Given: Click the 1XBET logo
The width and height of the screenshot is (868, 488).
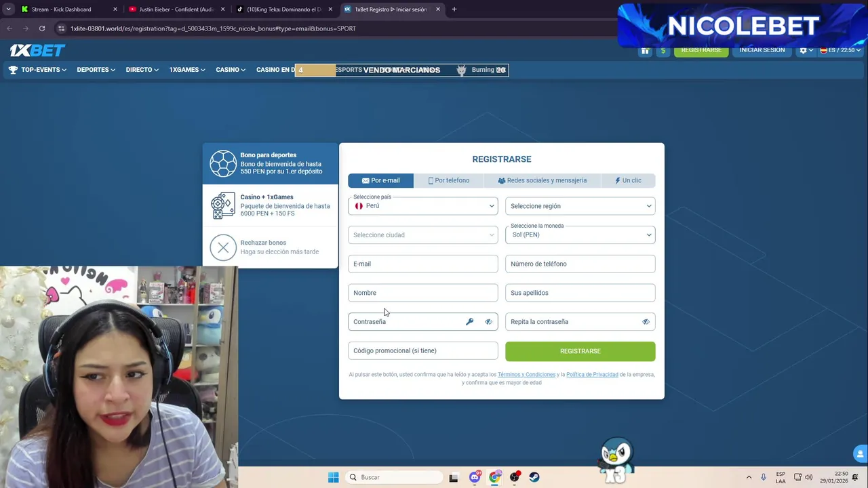Looking at the screenshot, I should [x=37, y=50].
